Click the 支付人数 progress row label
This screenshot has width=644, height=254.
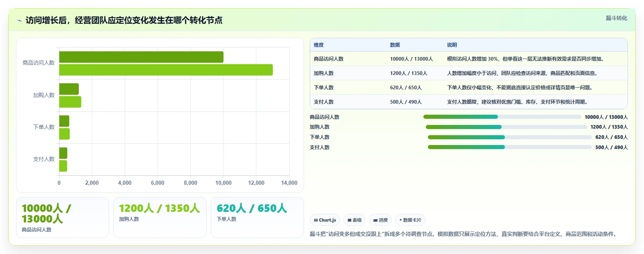click(x=320, y=147)
